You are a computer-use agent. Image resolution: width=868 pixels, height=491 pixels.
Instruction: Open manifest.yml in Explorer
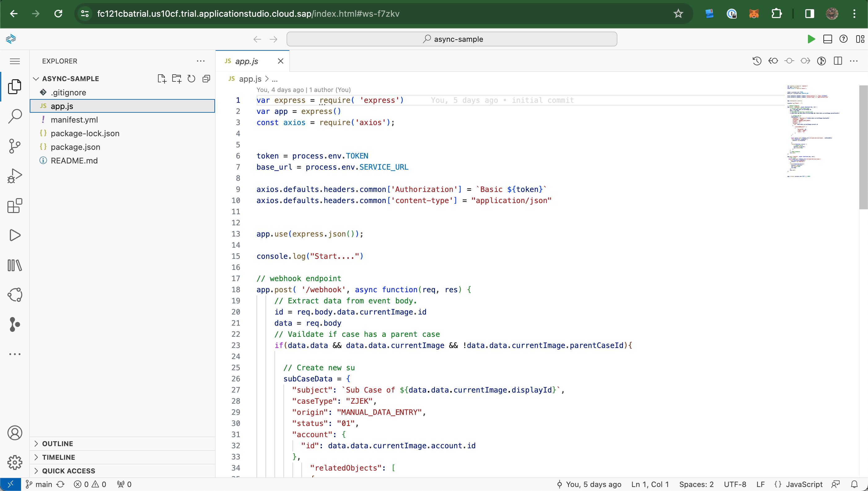122,120
